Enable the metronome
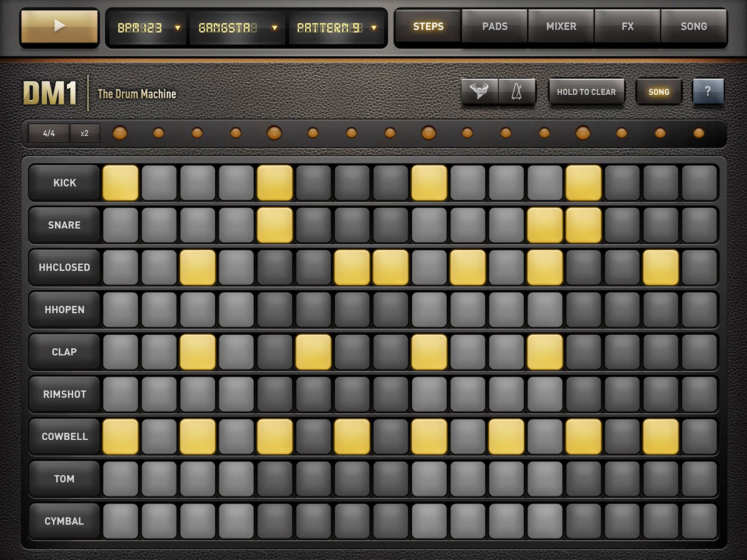 516,91
